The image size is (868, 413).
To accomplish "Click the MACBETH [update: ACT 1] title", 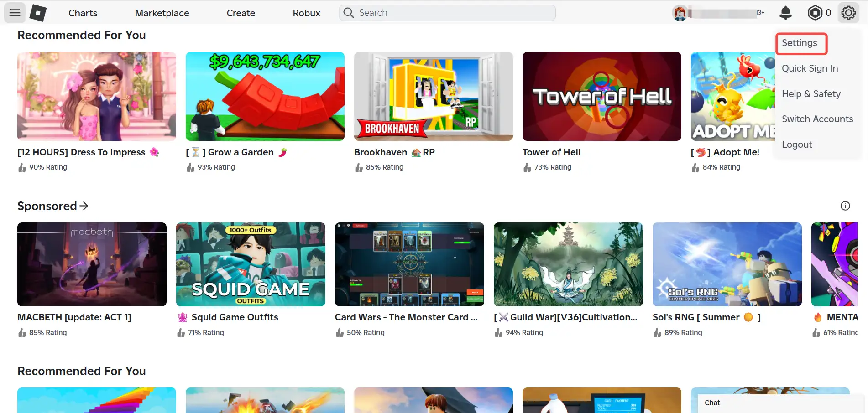I will coord(74,317).
